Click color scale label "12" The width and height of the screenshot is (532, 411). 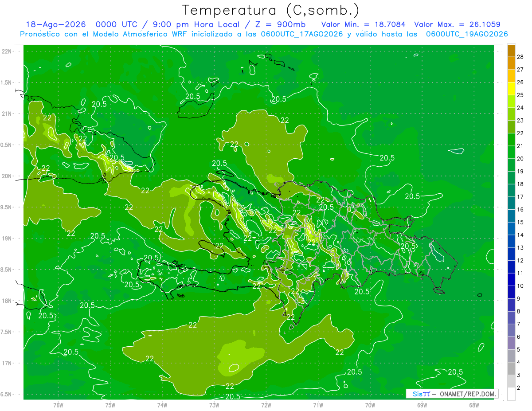[520, 260]
